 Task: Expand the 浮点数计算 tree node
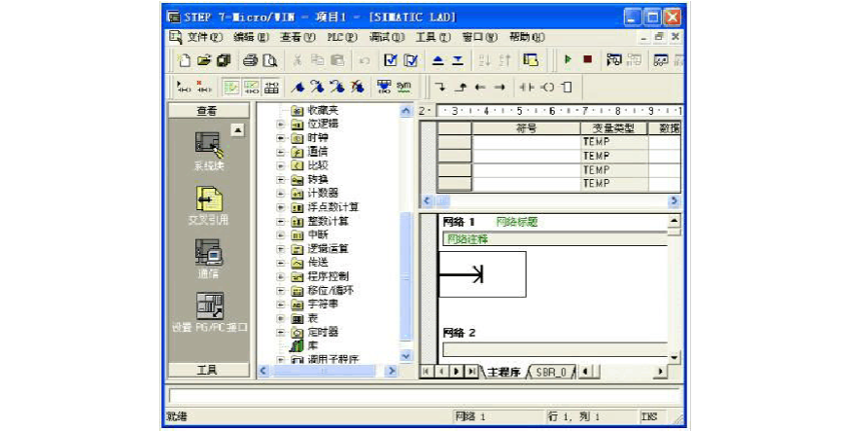point(280,207)
